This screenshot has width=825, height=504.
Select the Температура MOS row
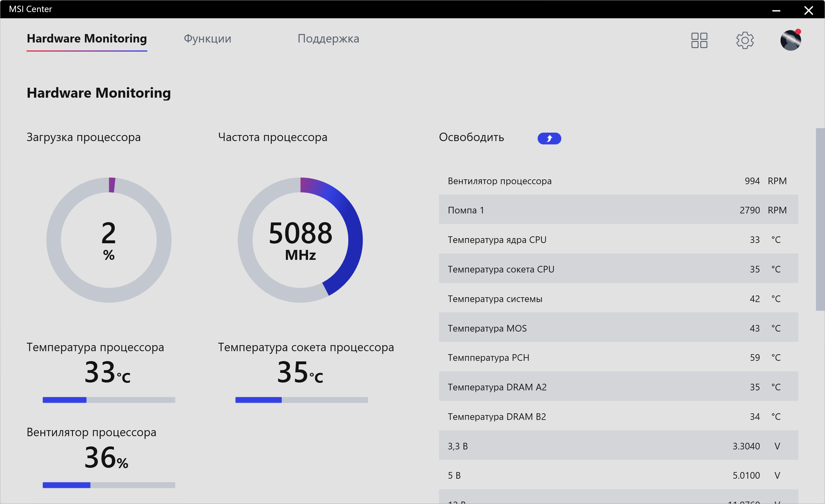point(618,328)
